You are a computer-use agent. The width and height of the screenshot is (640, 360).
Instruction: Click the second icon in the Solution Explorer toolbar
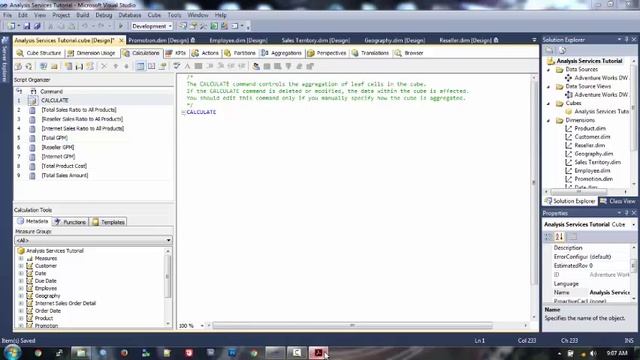pos(562,50)
